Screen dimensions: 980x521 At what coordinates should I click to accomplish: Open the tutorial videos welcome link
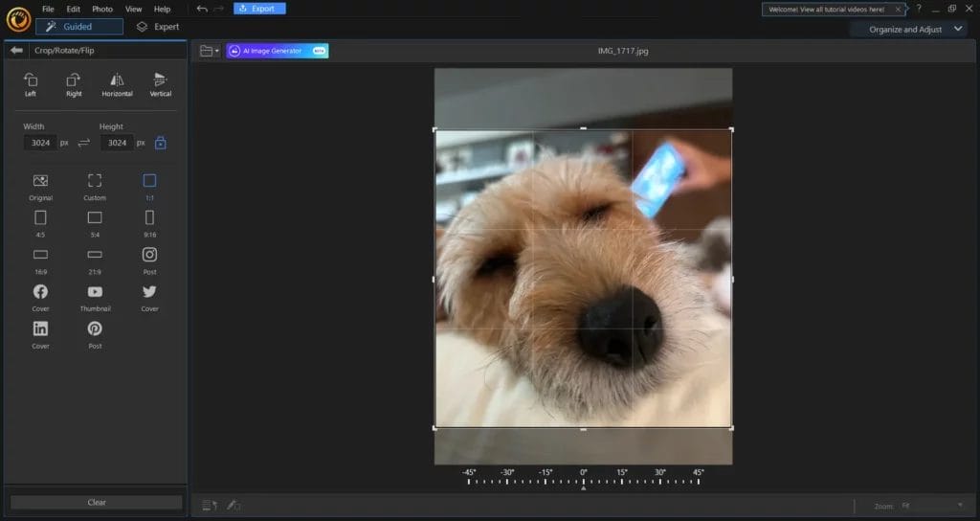tap(826, 10)
